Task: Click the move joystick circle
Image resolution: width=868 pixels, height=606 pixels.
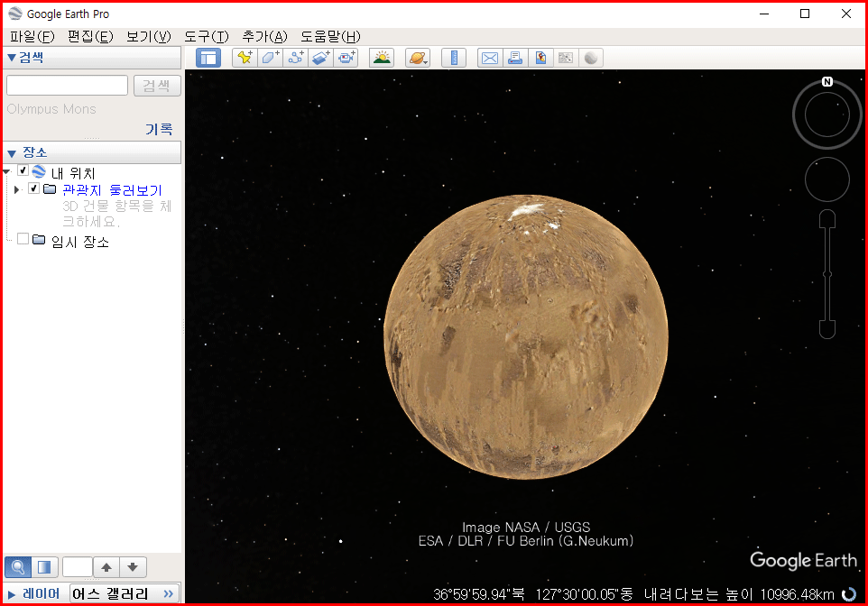Action: click(x=827, y=179)
